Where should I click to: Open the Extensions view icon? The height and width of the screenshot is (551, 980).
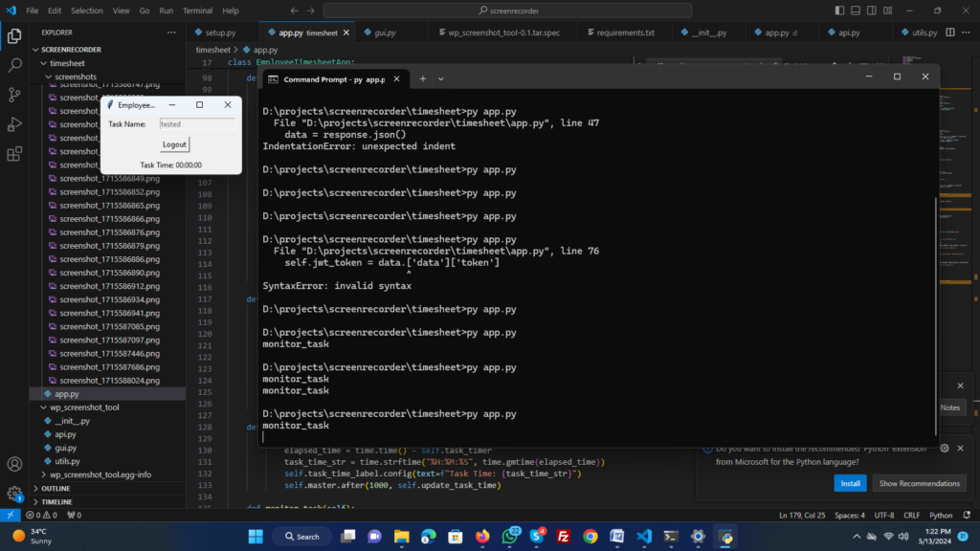click(x=14, y=154)
